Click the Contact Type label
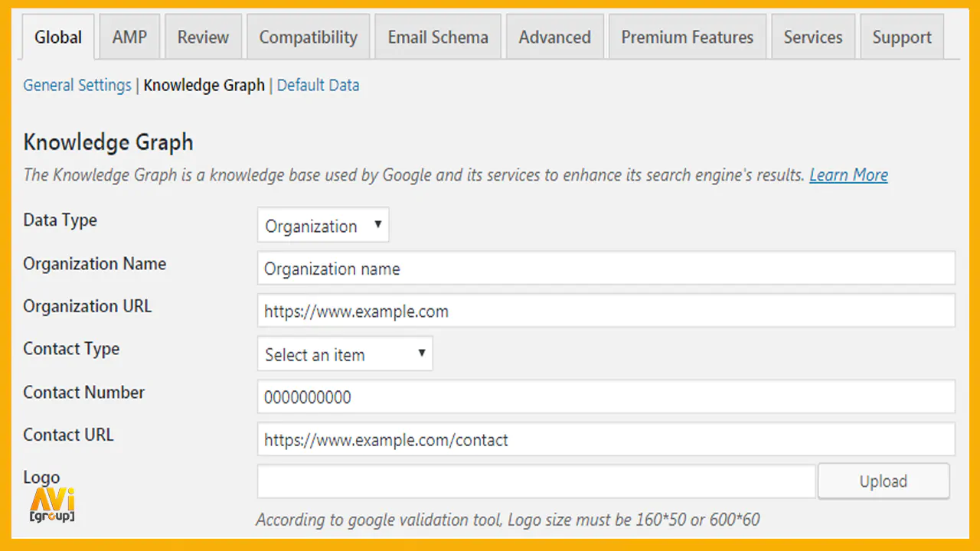980x551 pixels. tap(71, 349)
